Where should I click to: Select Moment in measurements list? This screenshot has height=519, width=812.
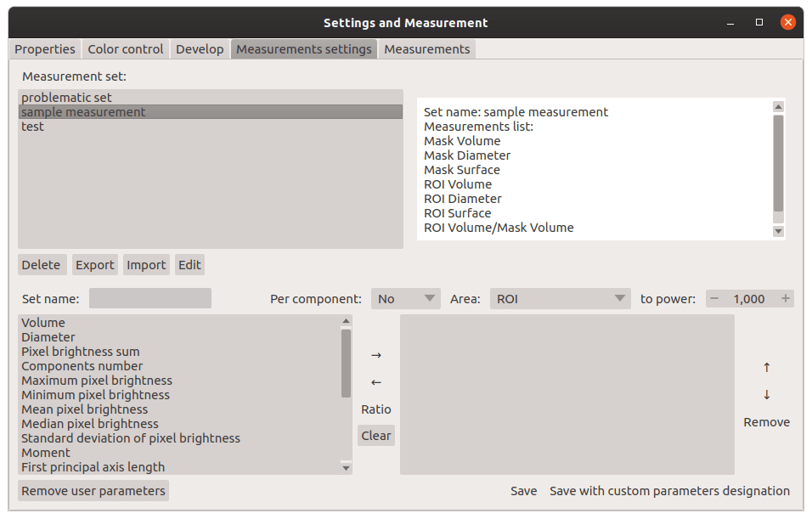coord(180,454)
